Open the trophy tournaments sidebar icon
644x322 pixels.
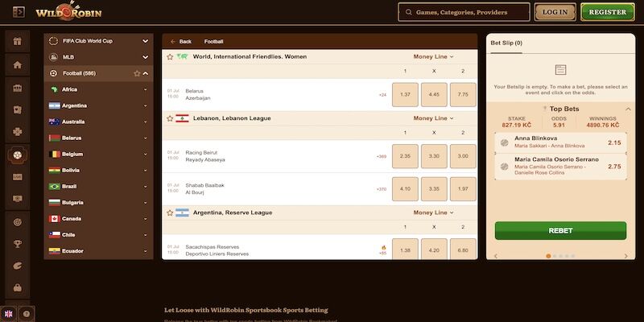coord(17,244)
